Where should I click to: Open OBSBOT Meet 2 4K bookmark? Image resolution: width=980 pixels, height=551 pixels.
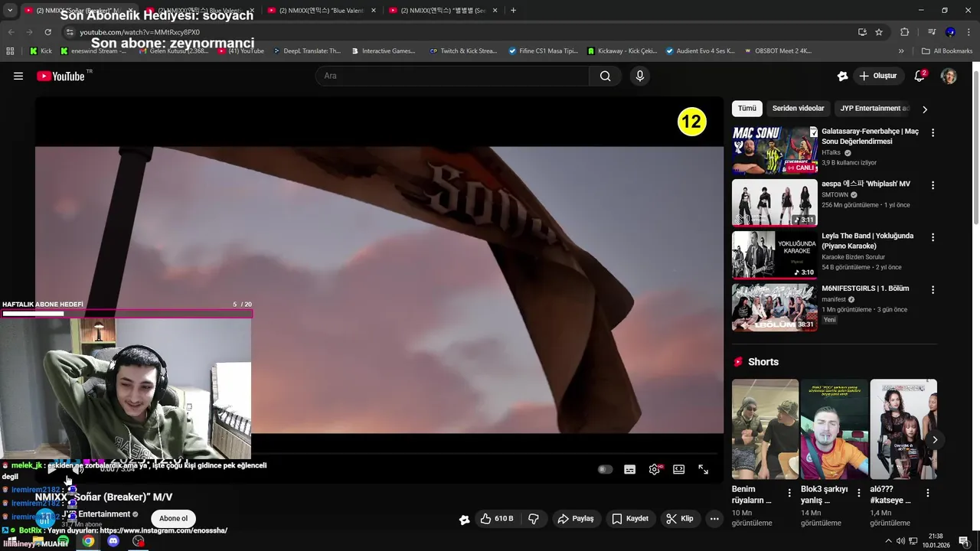click(x=777, y=51)
